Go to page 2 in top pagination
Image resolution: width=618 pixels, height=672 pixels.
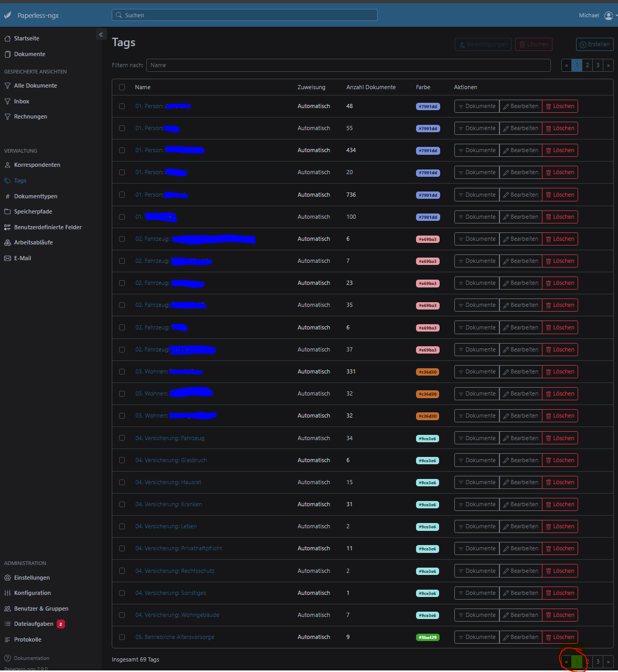pyautogui.click(x=587, y=65)
